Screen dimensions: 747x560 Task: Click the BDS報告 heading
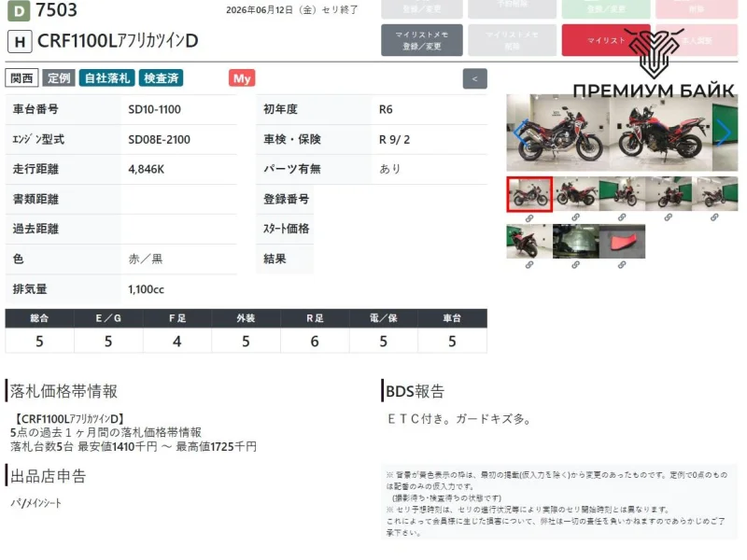click(x=415, y=391)
